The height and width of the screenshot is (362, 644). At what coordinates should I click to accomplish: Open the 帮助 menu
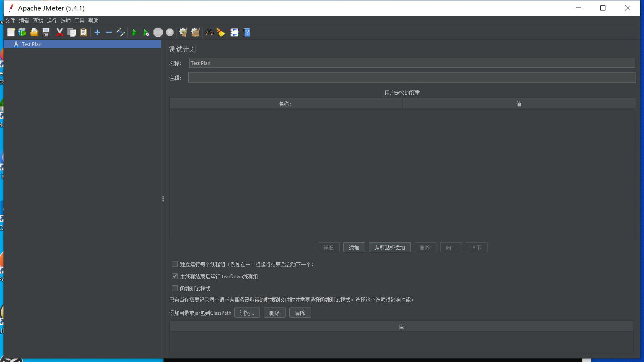93,21
